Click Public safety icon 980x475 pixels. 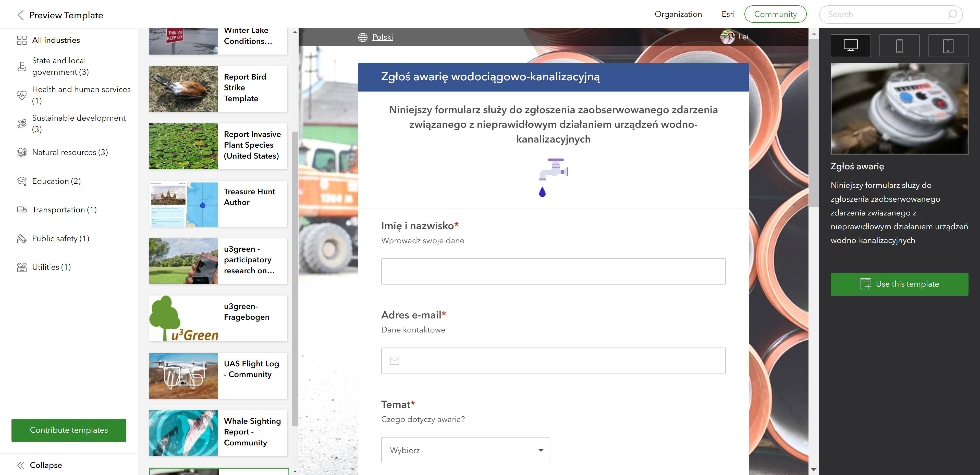(22, 239)
